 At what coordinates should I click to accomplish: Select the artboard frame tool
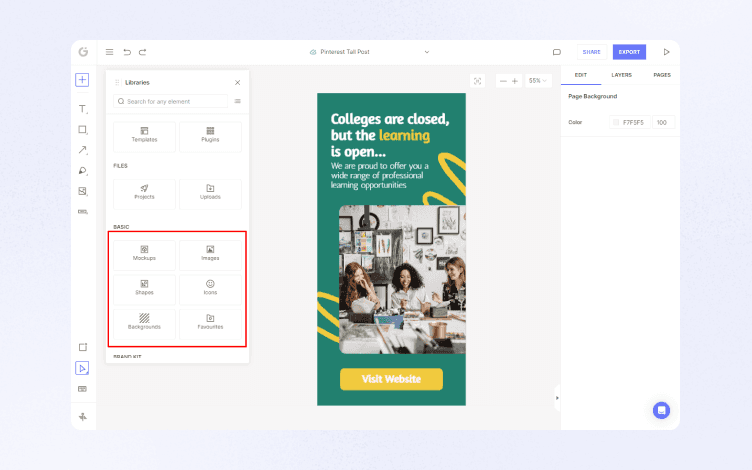tap(82, 347)
